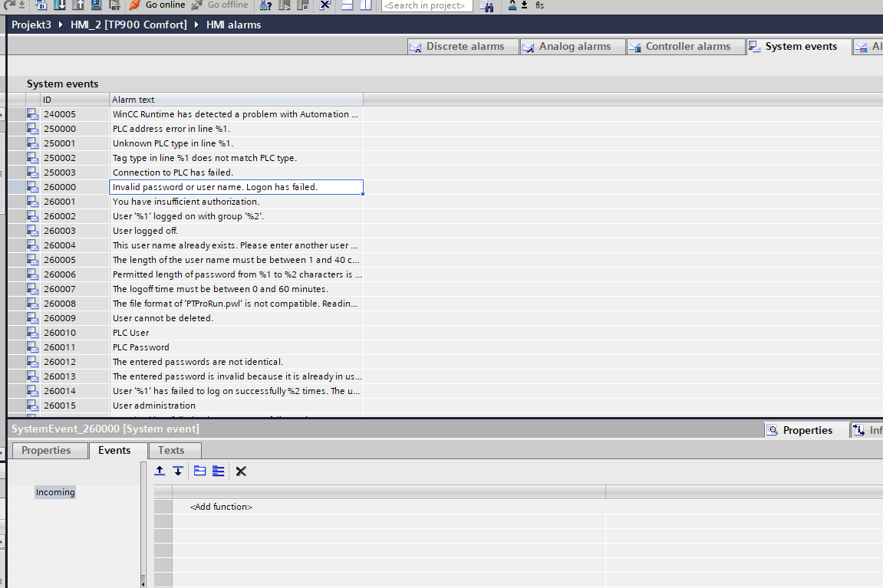The width and height of the screenshot is (883, 588).
Task: Click the <Add function> cell
Action: [x=388, y=507]
